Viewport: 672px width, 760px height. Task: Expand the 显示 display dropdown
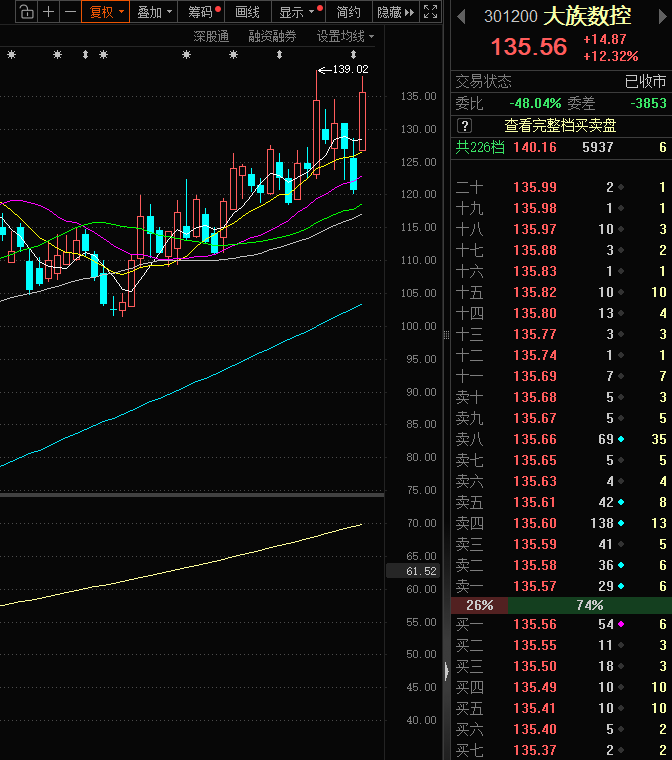click(296, 12)
